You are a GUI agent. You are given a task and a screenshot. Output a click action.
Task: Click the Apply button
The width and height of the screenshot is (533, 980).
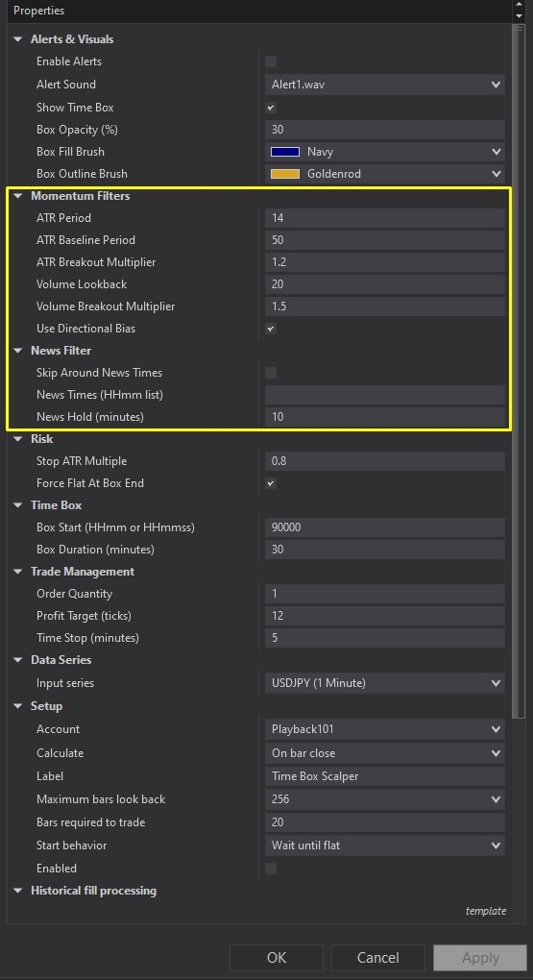point(480,958)
